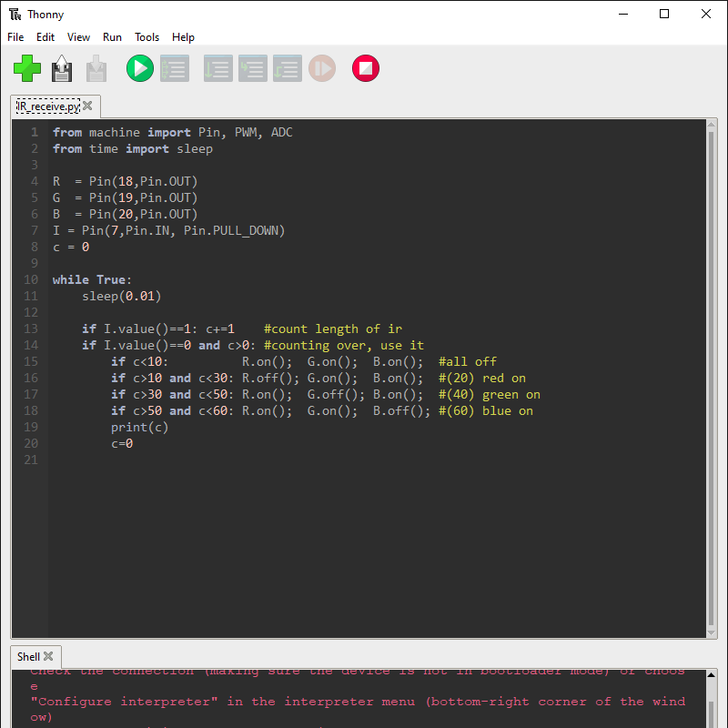This screenshot has width=728, height=728.
Task: Click the 'print(c)' code line
Action: click(140, 427)
